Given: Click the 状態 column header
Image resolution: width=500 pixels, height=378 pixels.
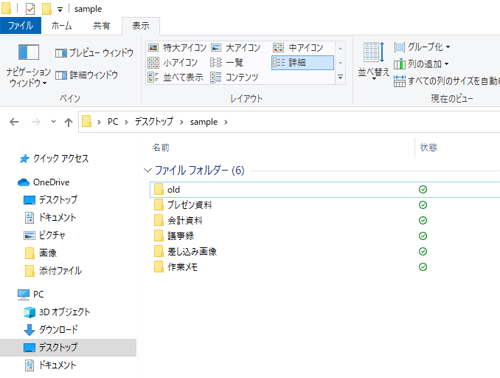Looking at the screenshot, I should click(x=428, y=147).
